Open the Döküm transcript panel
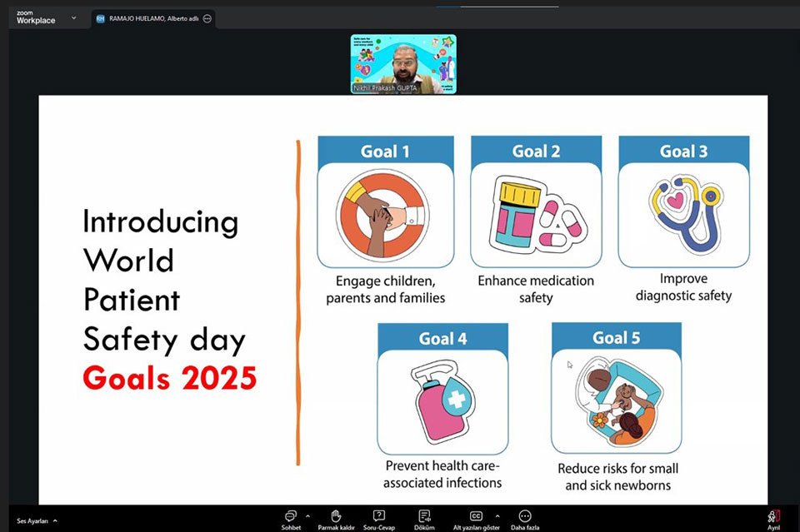 pos(424,519)
